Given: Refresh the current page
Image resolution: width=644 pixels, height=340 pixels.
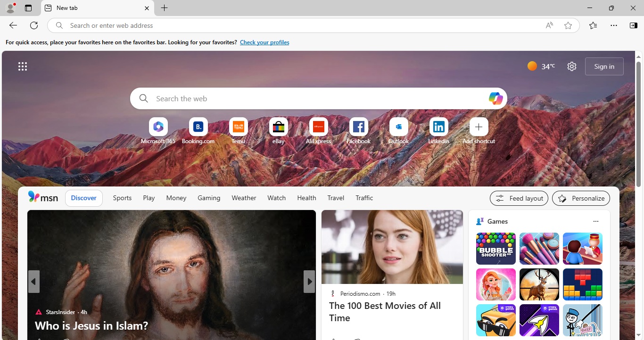Looking at the screenshot, I should coord(34,25).
